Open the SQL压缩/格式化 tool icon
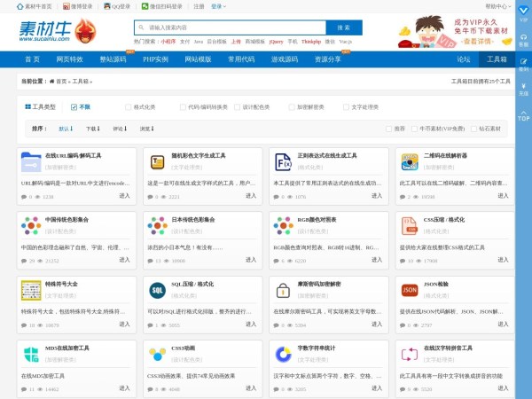The width and height of the screenshot is (532, 399). 158,290
